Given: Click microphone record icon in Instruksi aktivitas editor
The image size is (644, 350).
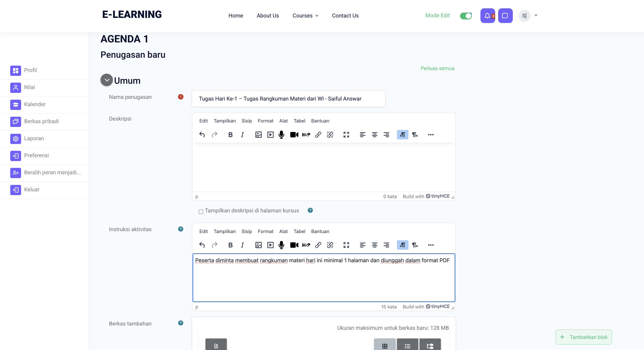Looking at the screenshot, I should 281,245.
